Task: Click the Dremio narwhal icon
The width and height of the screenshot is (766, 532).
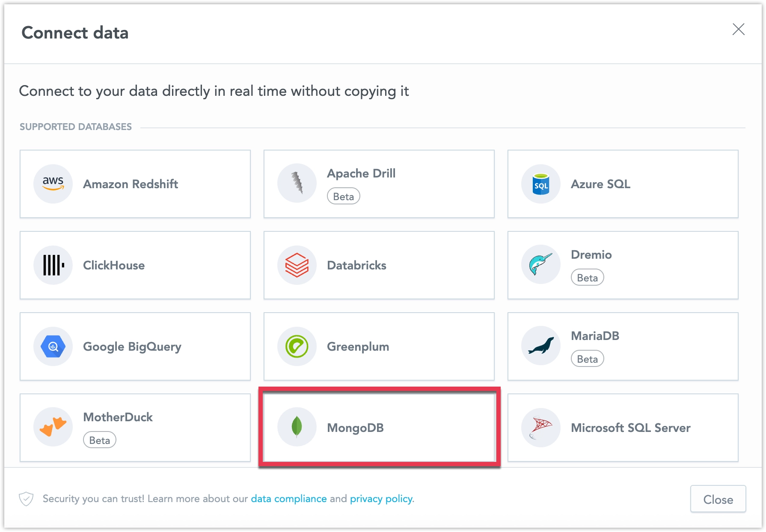Action: pos(540,264)
